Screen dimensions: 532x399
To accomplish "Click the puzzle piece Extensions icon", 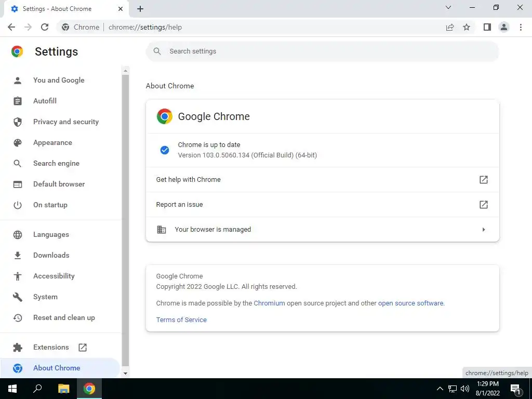I will pos(18,348).
